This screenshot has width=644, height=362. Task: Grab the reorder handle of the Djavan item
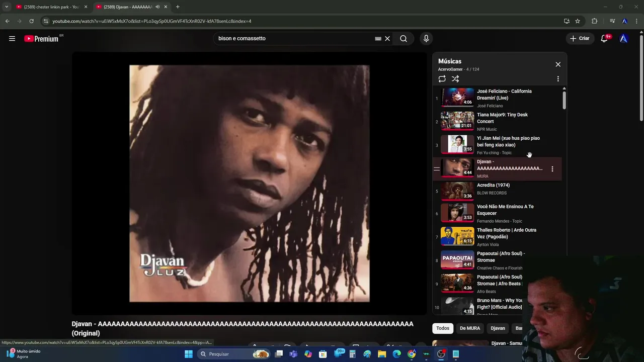(x=437, y=169)
